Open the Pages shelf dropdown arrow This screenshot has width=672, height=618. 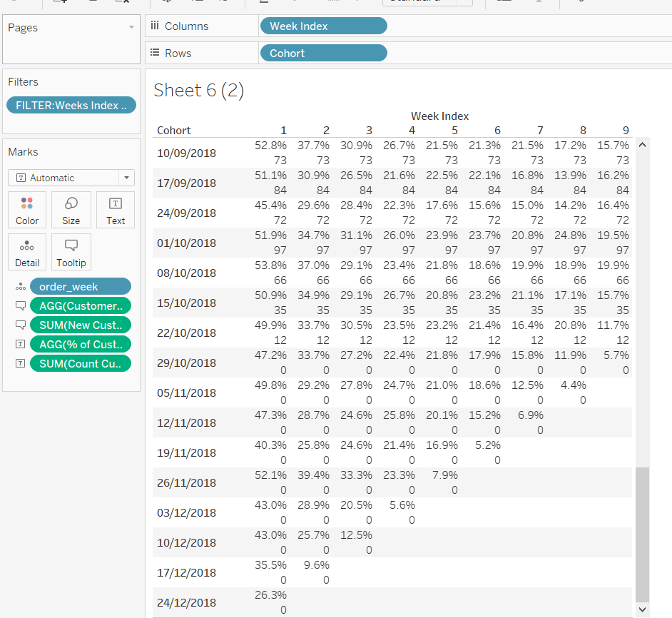(x=131, y=27)
